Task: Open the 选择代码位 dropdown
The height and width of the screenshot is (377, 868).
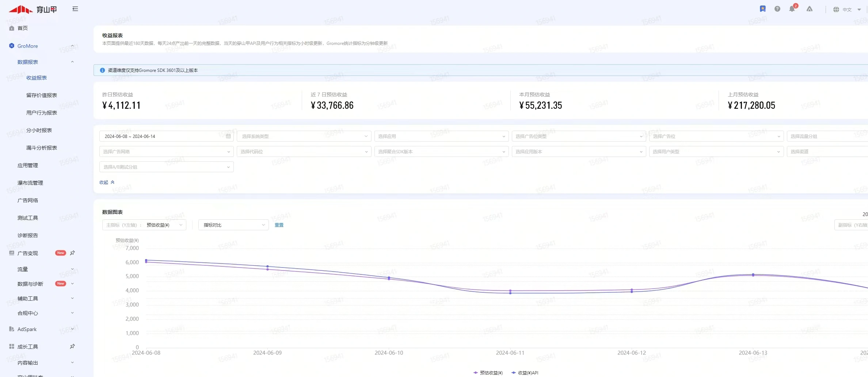Action: tap(304, 151)
